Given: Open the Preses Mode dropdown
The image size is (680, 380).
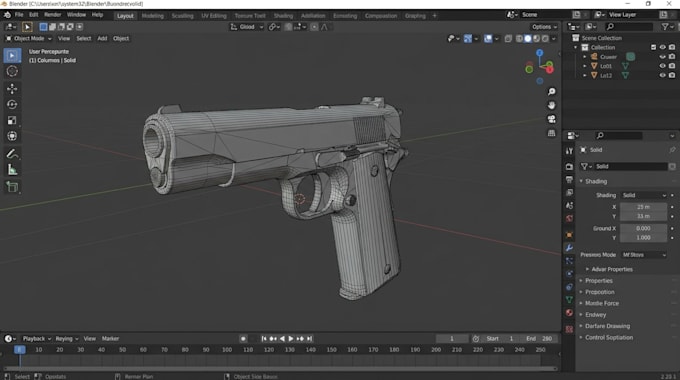Looking at the screenshot, I should (644, 255).
